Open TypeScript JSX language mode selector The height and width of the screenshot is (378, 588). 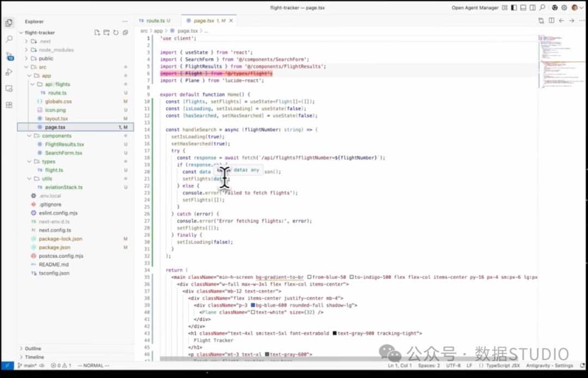[x=503, y=365]
